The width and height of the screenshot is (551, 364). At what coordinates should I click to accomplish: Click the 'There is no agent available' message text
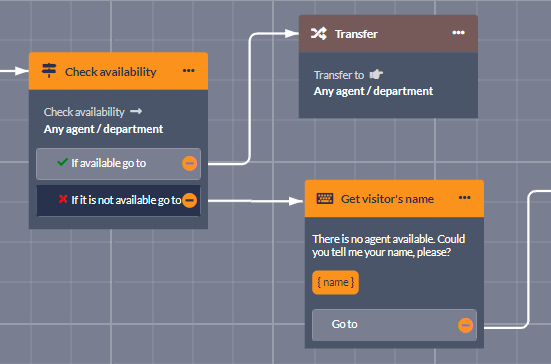tap(389, 245)
